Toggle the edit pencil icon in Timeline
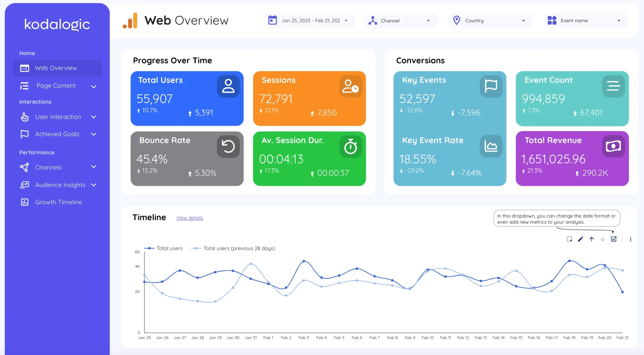This screenshot has width=644, height=355. pyautogui.click(x=581, y=239)
